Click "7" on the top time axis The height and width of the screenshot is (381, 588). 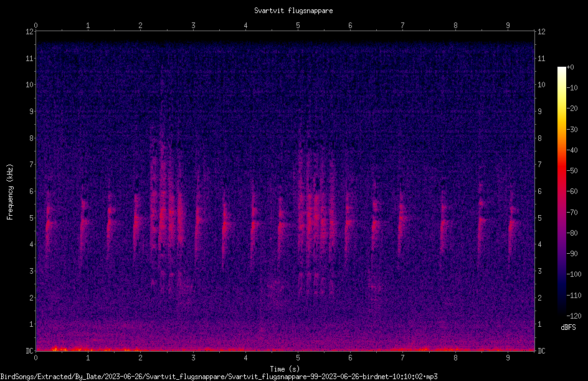(403, 26)
